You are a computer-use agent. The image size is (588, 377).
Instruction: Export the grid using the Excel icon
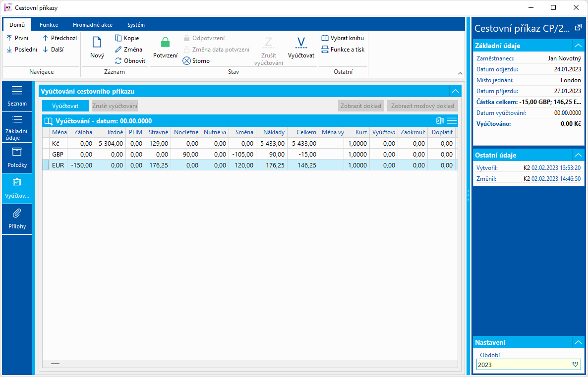[440, 121]
